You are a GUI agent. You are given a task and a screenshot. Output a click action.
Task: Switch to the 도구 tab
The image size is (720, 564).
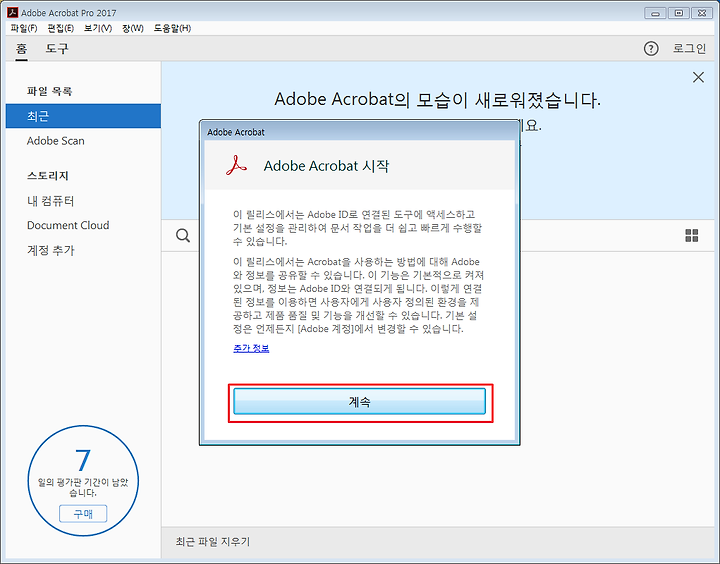[x=56, y=49]
